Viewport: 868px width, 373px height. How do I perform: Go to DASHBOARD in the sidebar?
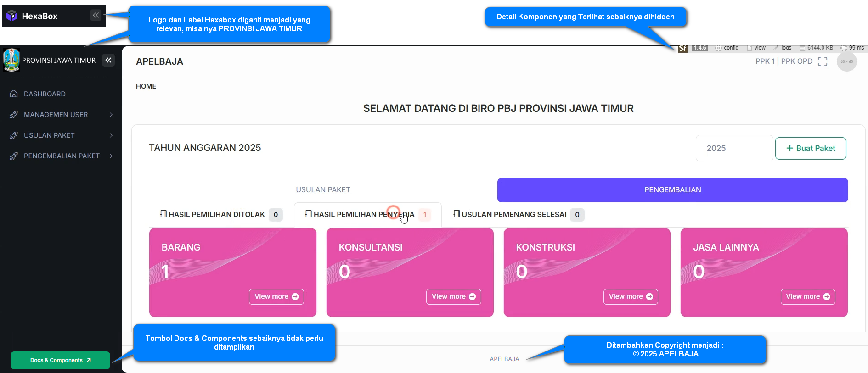61,94
